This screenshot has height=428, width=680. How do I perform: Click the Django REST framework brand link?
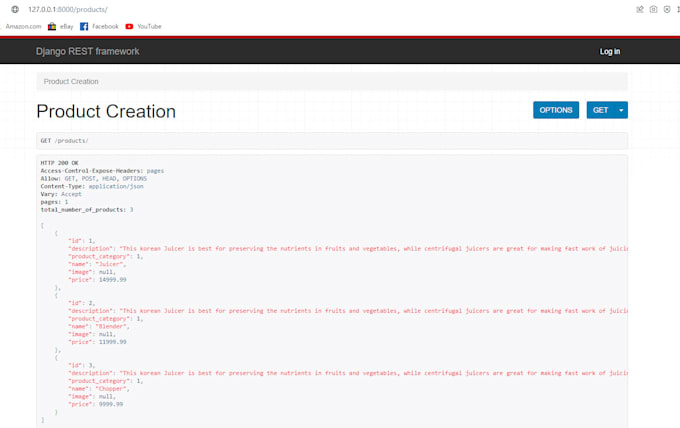coord(88,51)
